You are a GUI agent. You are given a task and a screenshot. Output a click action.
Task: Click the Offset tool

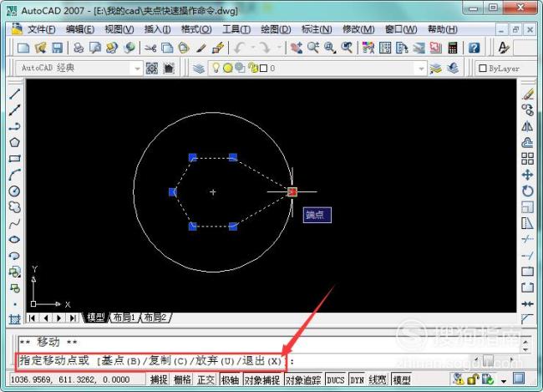click(x=528, y=142)
